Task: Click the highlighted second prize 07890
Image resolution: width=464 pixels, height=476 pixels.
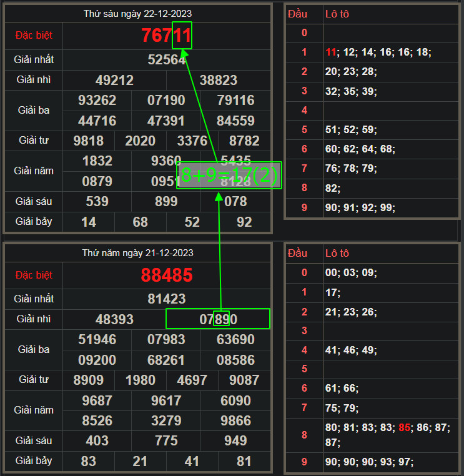Action: point(218,319)
